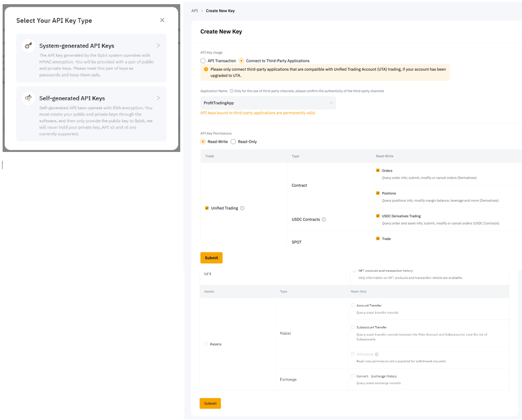This screenshot has width=522, height=420.
Task: Click the upper Submit button below SPOT
Action: 211,258
